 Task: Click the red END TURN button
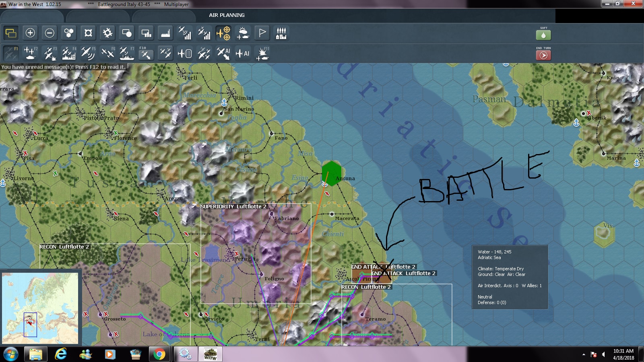(543, 55)
